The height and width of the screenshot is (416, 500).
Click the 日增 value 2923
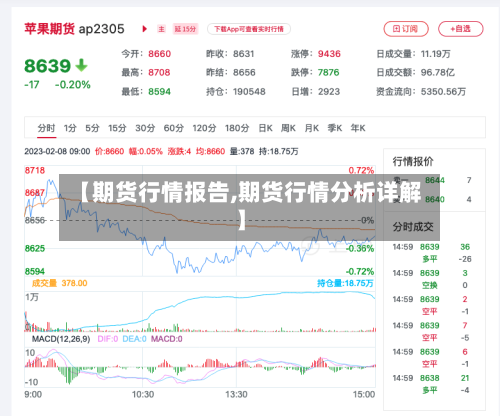[x=329, y=91]
